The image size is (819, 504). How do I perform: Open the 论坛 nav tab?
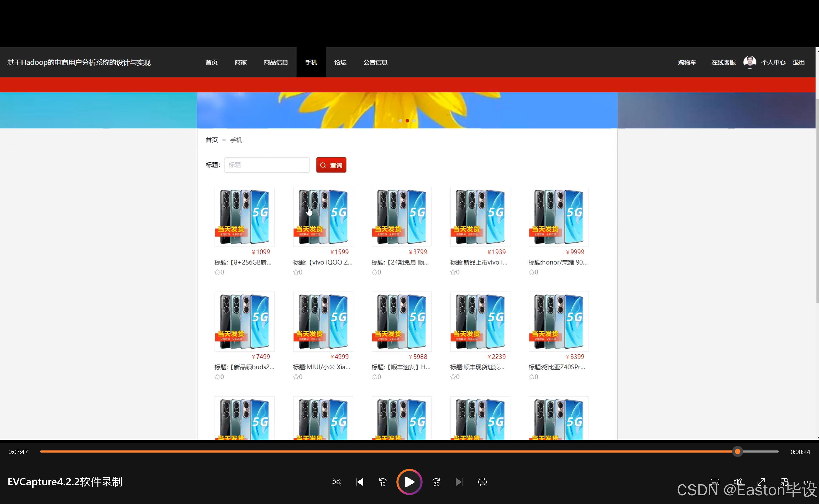click(340, 62)
